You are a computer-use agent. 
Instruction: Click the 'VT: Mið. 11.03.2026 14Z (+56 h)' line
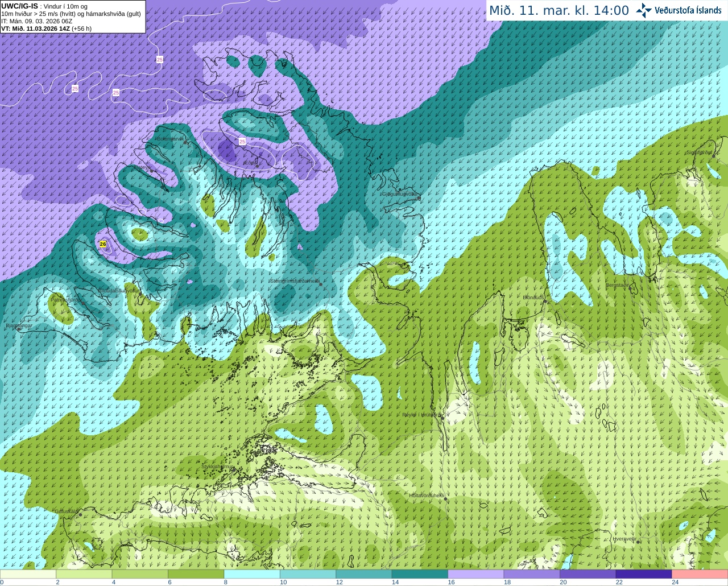tap(46, 28)
